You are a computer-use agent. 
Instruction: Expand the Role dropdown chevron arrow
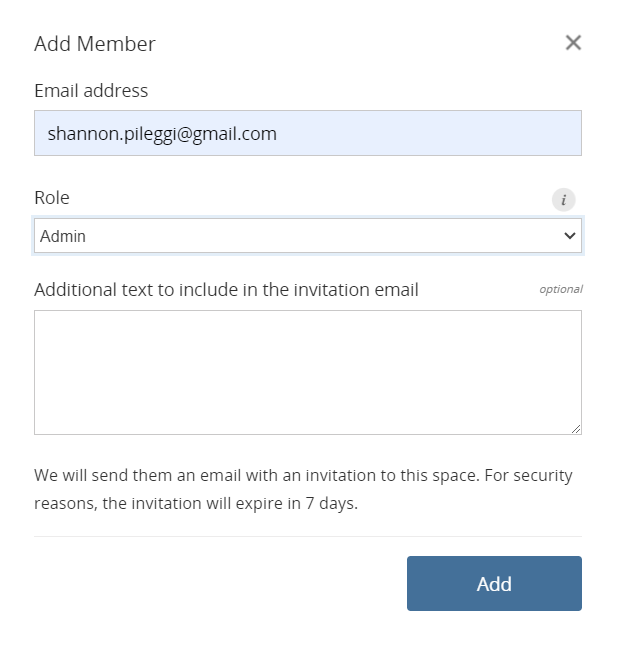point(569,236)
